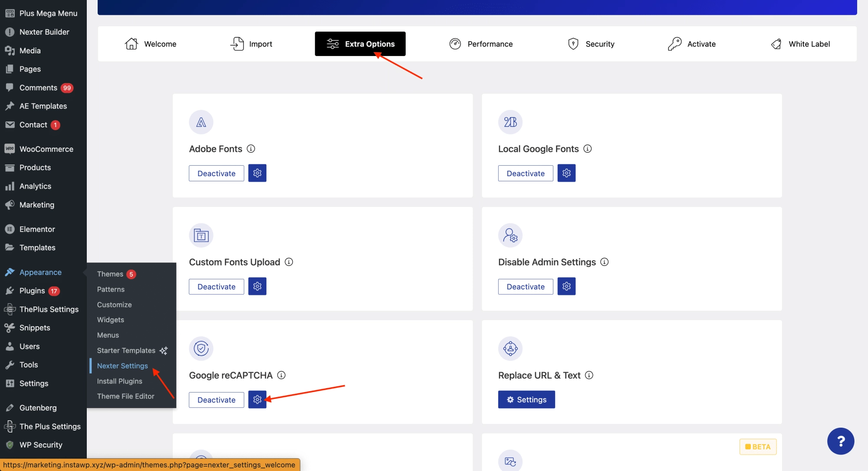Click the Elementor sidebar icon

coord(10,229)
